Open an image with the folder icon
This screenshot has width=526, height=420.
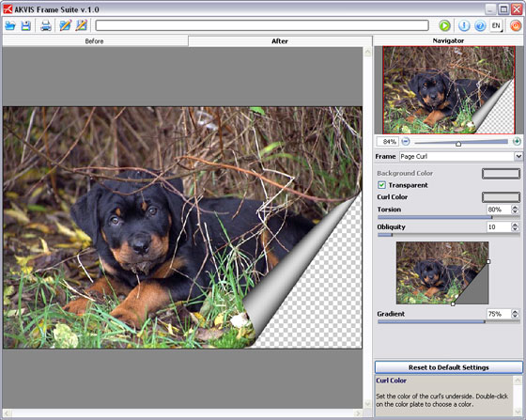(10, 25)
